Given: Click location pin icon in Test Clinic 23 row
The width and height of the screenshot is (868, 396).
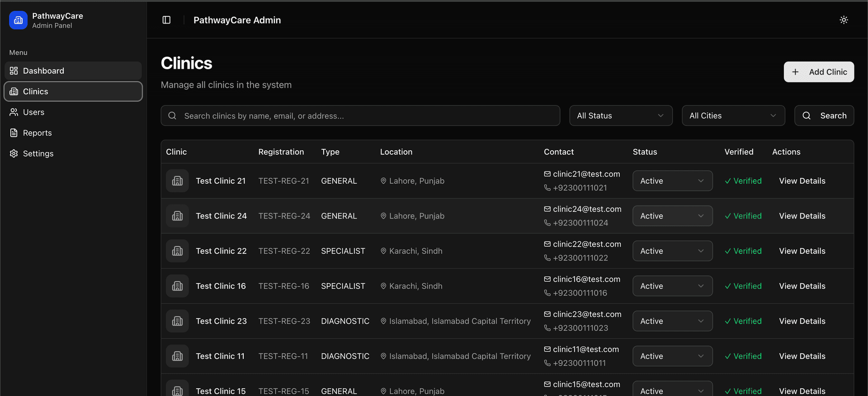Looking at the screenshot, I should 383,321.
